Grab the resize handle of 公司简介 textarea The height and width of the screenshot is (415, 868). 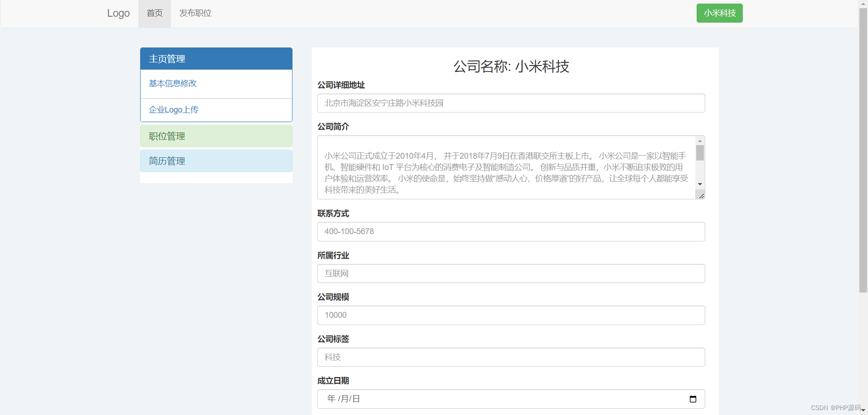click(701, 195)
